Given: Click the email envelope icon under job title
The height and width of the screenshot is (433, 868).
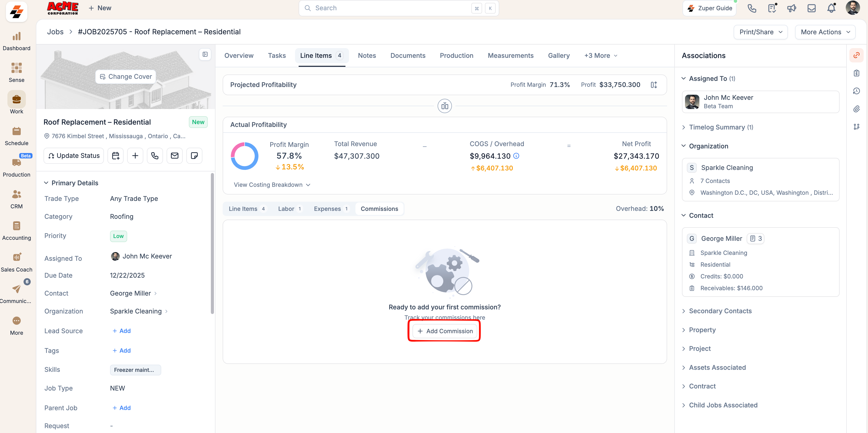Looking at the screenshot, I should (x=175, y=156).
